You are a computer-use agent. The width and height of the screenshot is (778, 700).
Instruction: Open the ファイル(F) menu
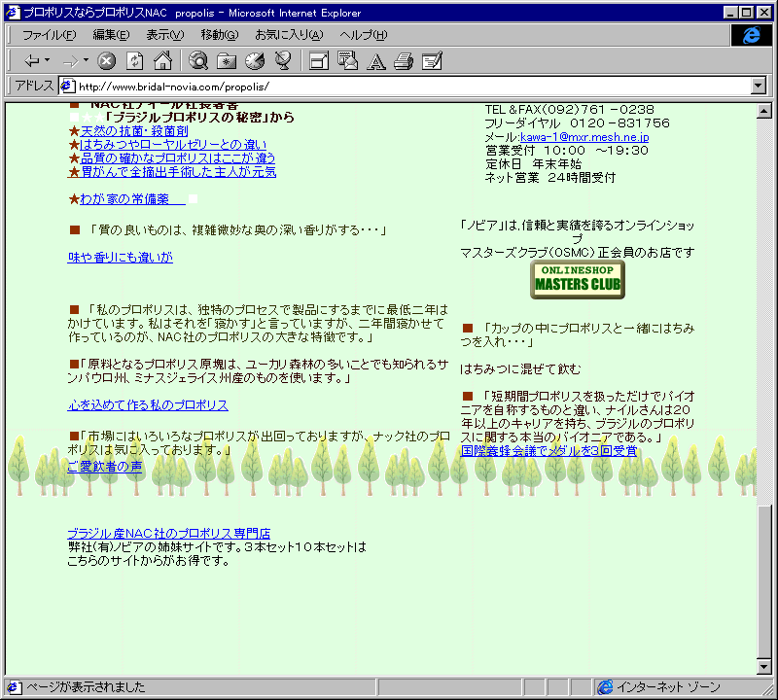pyautogui.click(x=50, y=35)
